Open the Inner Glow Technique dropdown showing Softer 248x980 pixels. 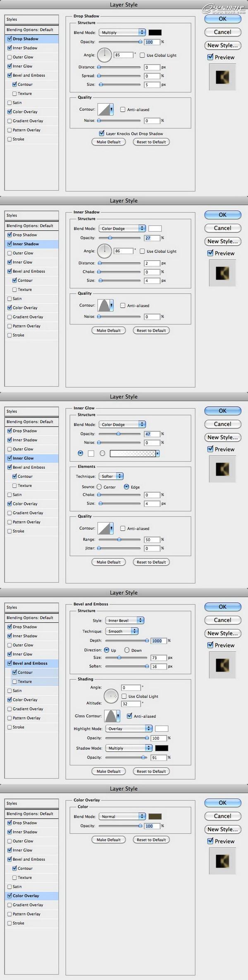point(111,476)
